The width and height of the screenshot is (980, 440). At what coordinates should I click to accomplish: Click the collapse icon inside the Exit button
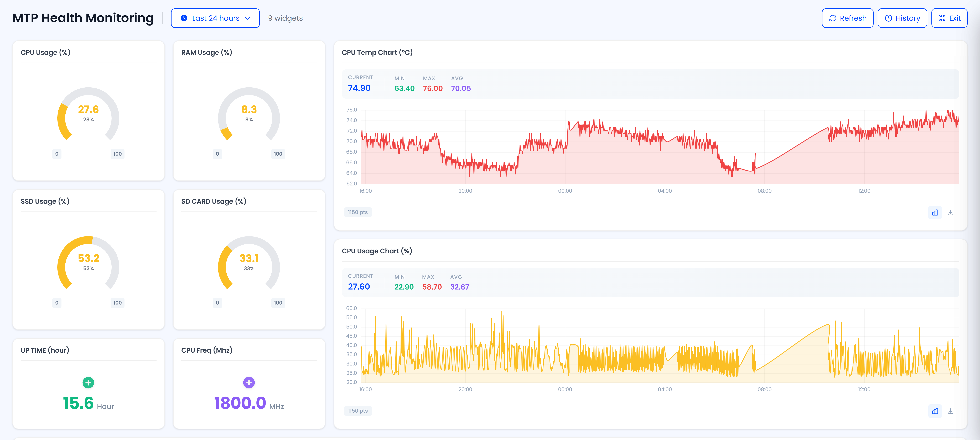pyautogui.click(x=943, y=18)
